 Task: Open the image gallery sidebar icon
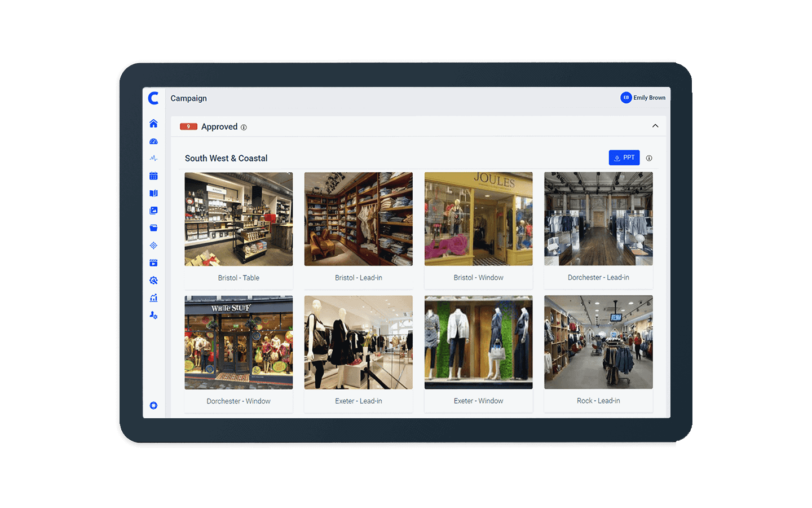tap(153, 211)
